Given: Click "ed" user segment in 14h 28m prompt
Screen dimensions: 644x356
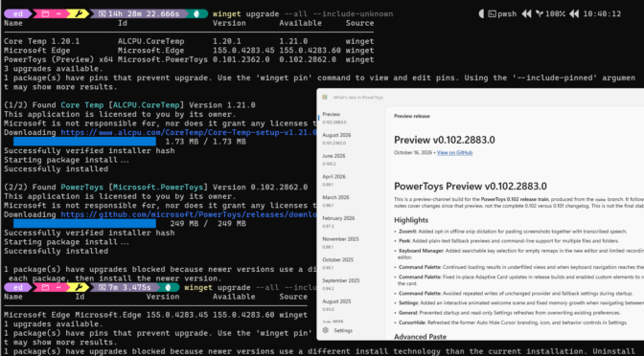Looking at the screenshot, I should pos(18,14).
